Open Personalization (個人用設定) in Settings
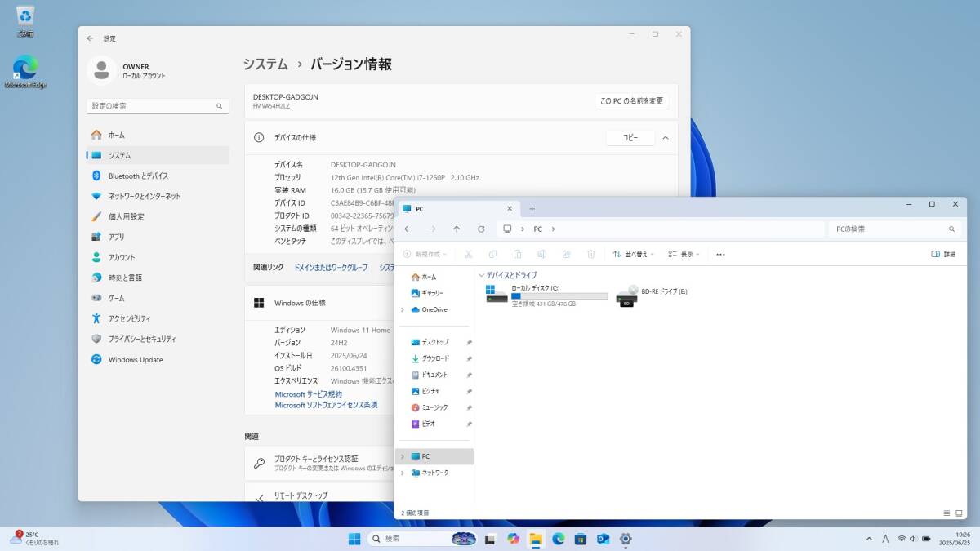 click(x=158, y=216)
